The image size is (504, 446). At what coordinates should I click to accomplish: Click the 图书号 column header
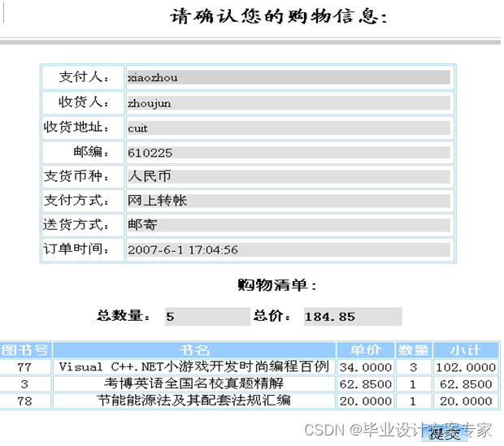(25, 350)
